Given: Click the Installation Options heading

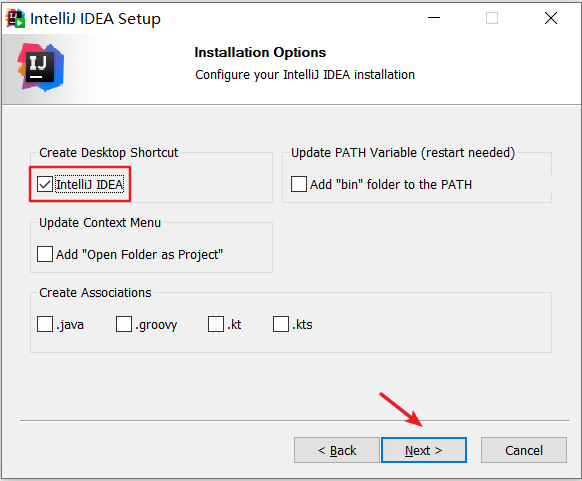Looking at the screenshot, I should (x=260, y=52).
